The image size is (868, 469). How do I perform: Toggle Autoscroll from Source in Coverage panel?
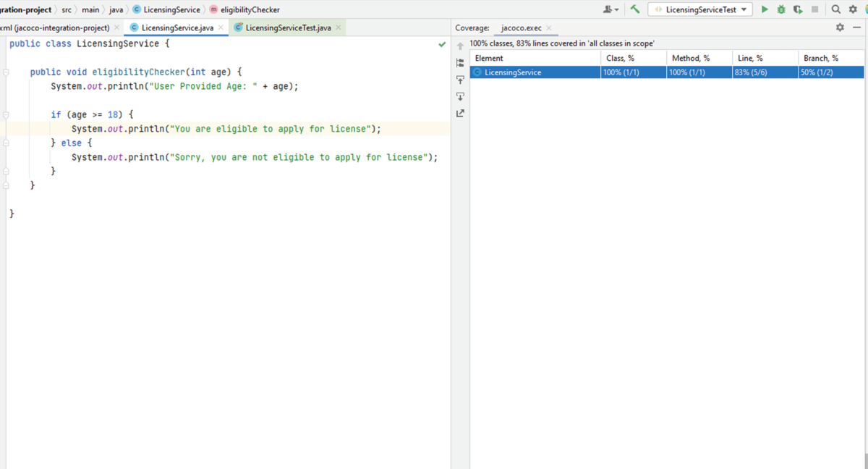[x=460, y=96]
